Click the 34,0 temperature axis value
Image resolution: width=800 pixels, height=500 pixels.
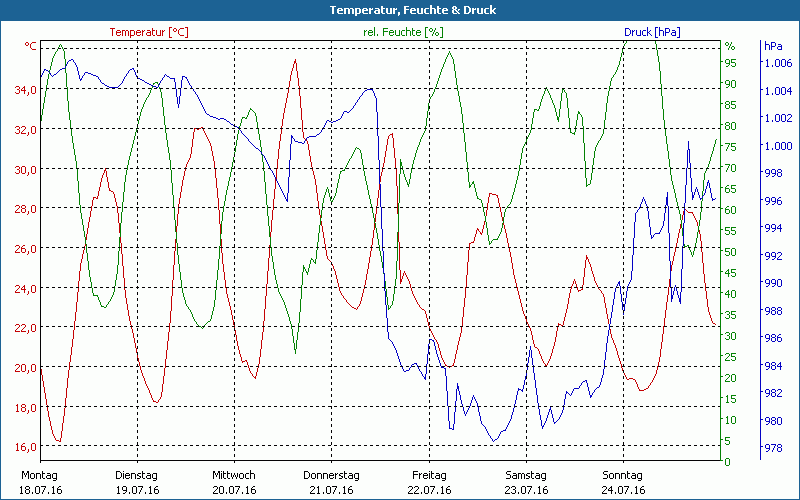coord(25,90)
